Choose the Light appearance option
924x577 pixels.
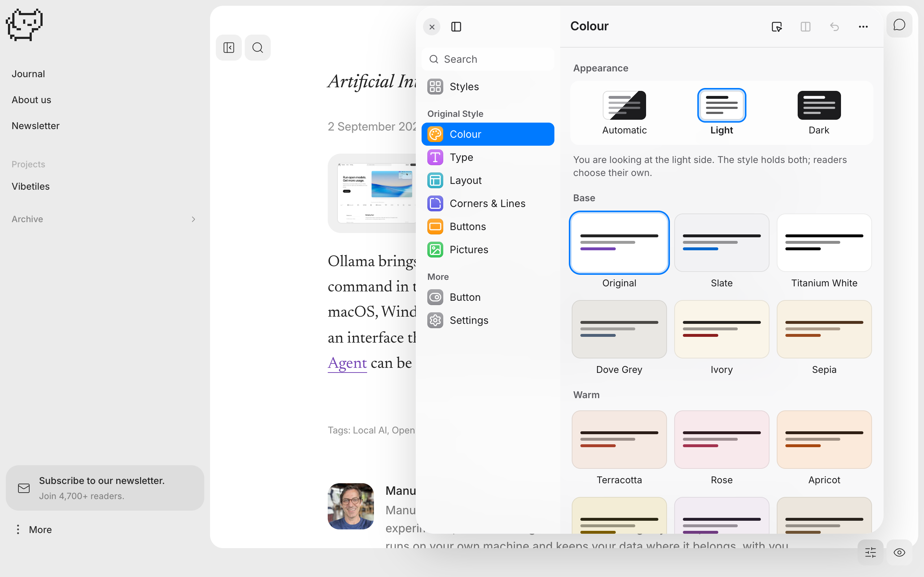pyautogui.click(x=722, y=113)
